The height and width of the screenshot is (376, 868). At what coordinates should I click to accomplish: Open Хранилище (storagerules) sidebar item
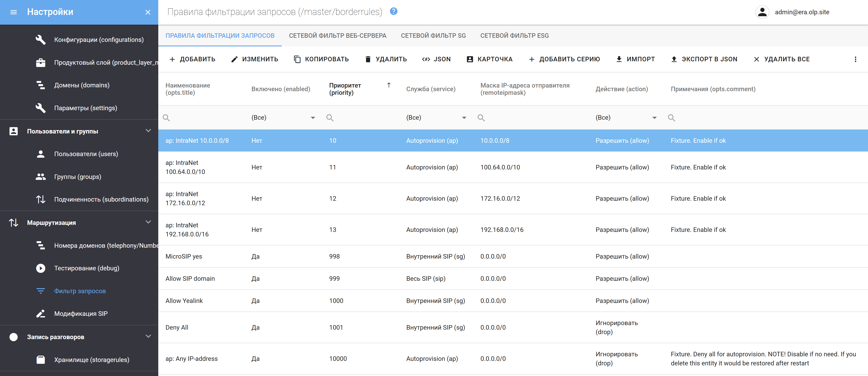[x=91, y=359]
